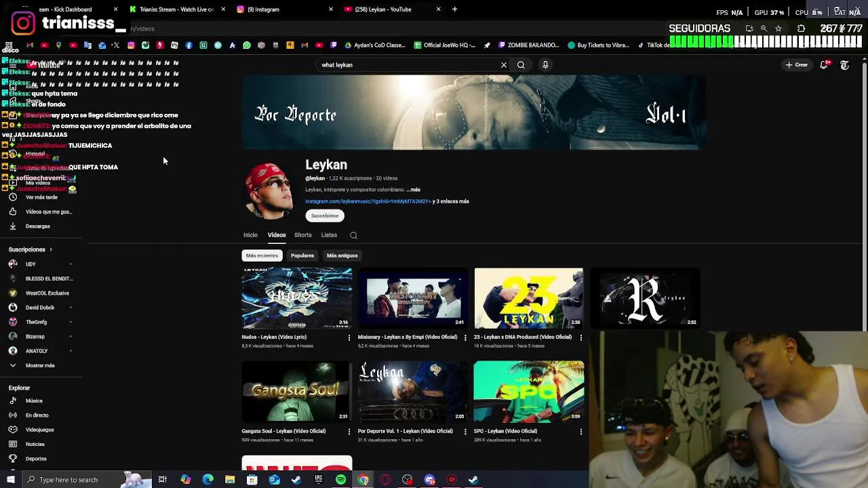Viewport: 868px width, 488px height.
Task: Expand subscriptions with Mostrar más
Action: [41, 365]
